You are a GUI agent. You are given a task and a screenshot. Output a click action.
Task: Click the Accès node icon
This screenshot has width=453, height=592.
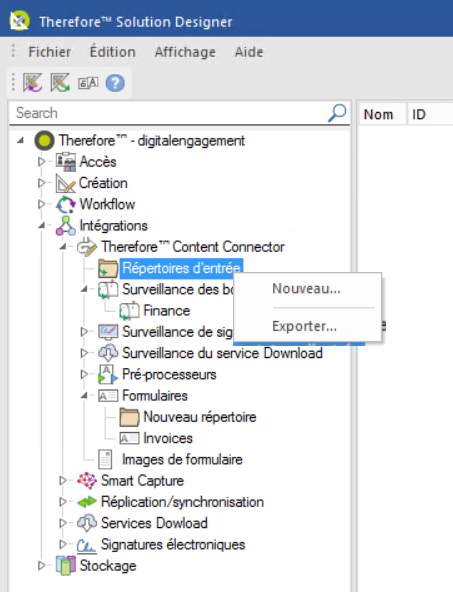click(66, 162)
